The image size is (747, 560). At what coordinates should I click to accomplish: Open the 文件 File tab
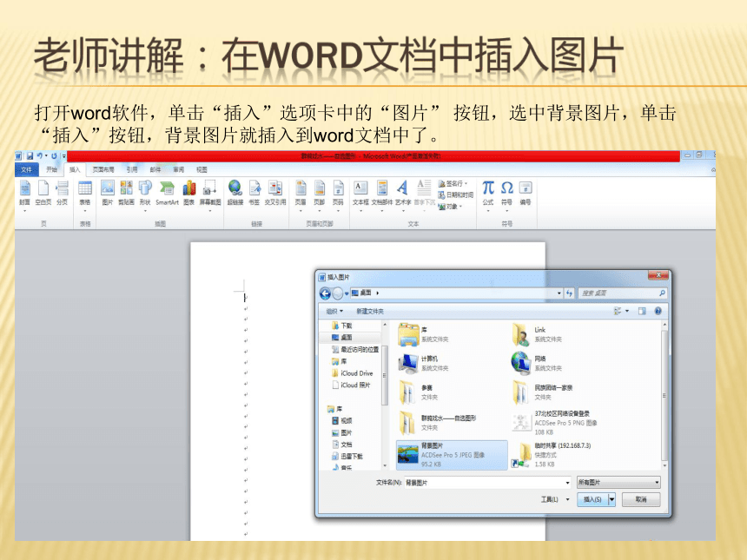(26, 169)
